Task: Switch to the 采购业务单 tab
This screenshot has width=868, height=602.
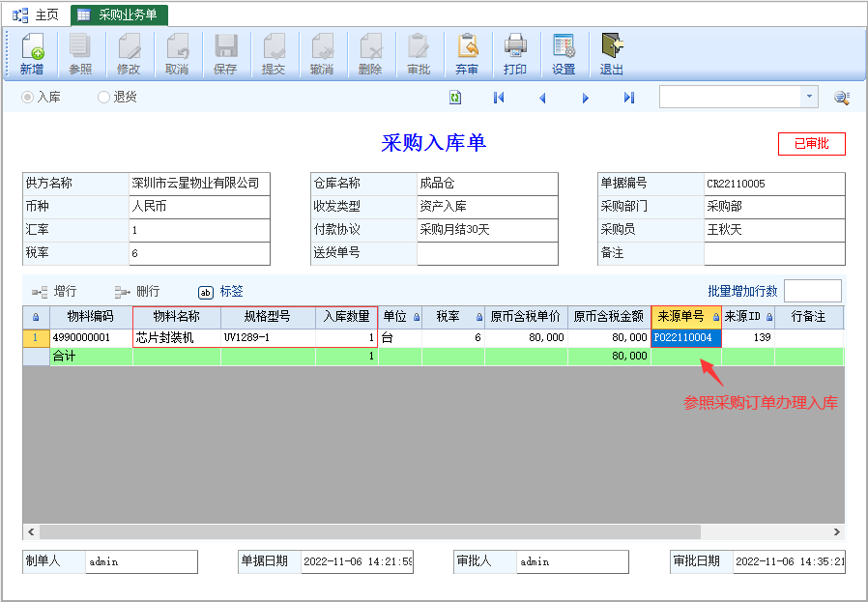Action: pos(119,14)
